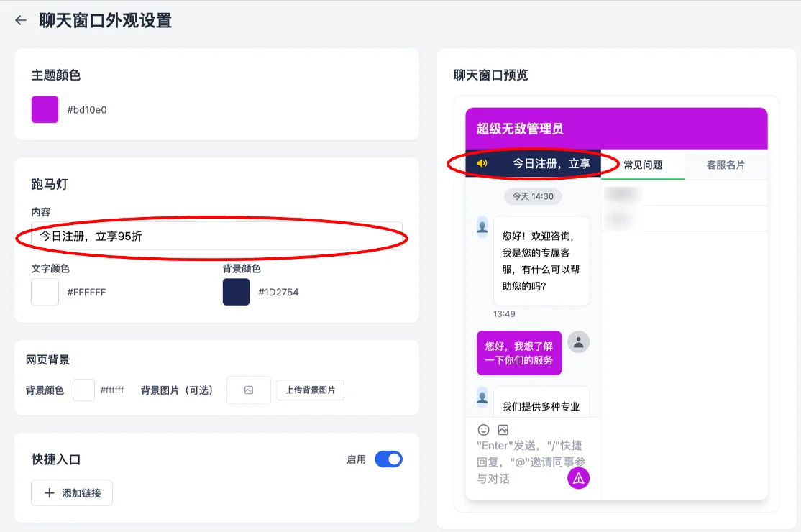
Task: Click the 上传背景图片 button
Action: point(310,390)
